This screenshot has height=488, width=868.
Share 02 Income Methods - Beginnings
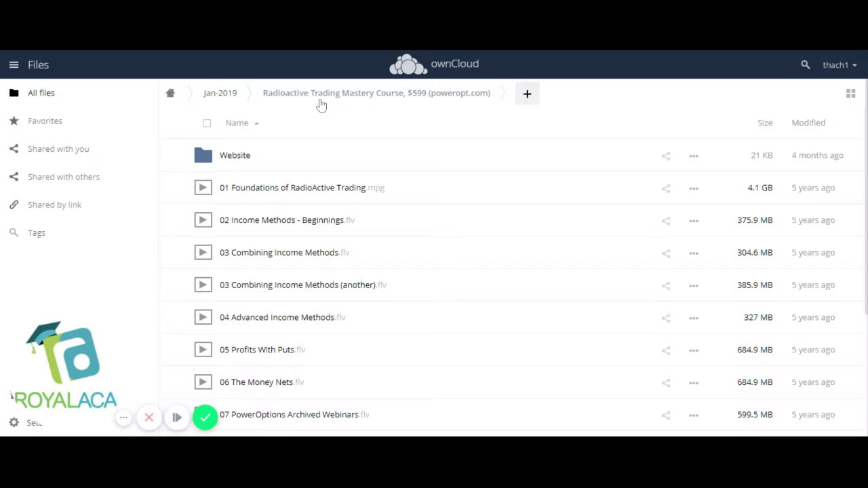point(665,221)
